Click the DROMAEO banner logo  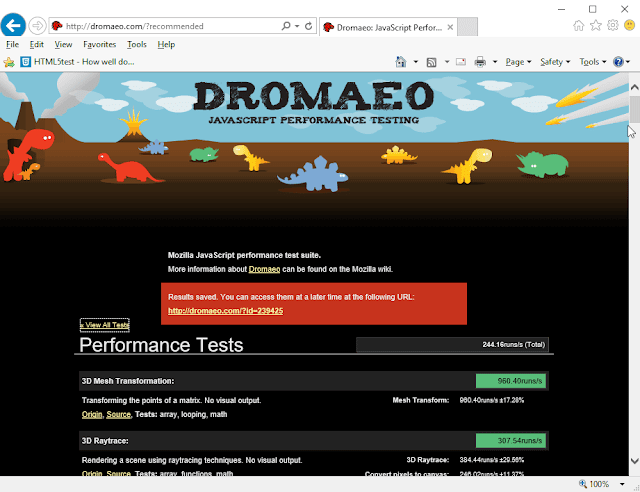tap(313, 96)
